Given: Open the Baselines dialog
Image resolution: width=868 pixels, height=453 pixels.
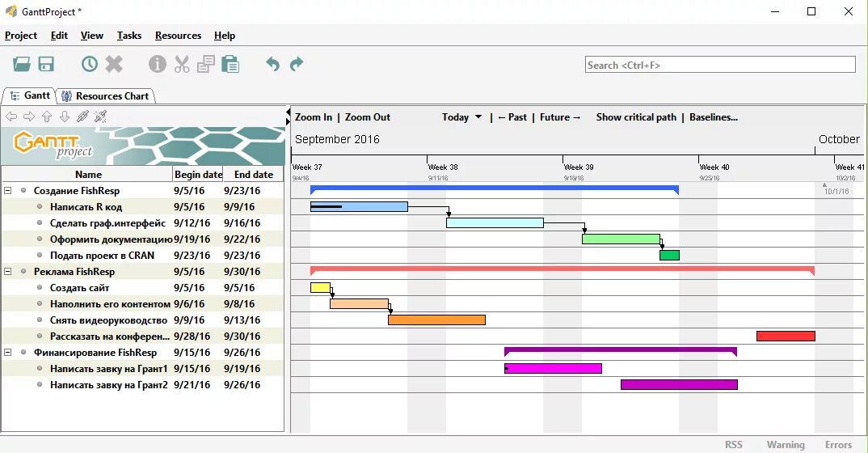Looking at the screenshot, I should point(714,116).
